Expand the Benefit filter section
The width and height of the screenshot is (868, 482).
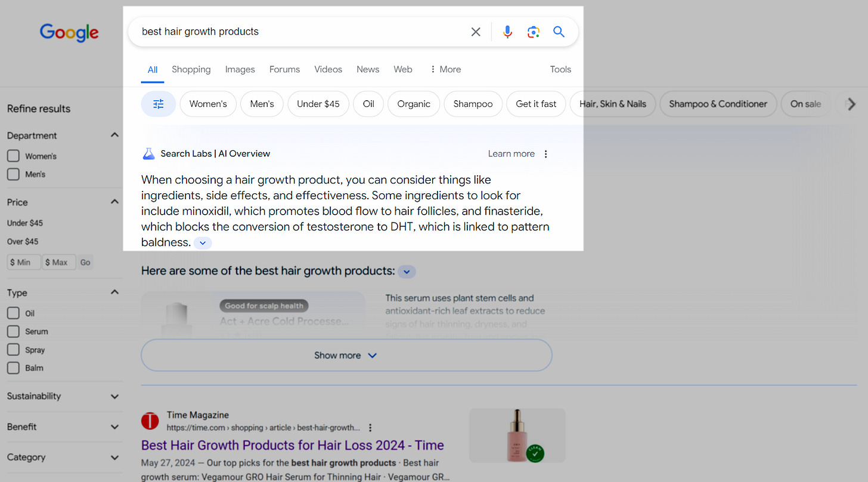pyautogui.click(x=114, y=427)
